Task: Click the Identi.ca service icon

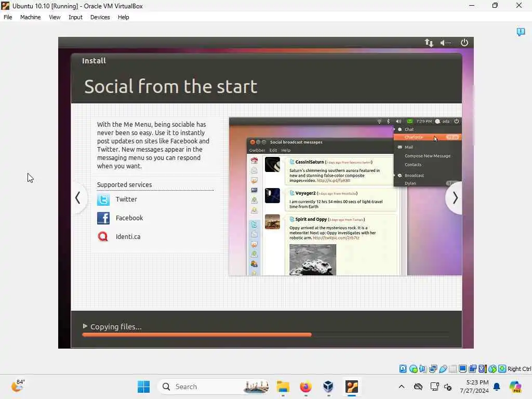Action: [103, 236]
